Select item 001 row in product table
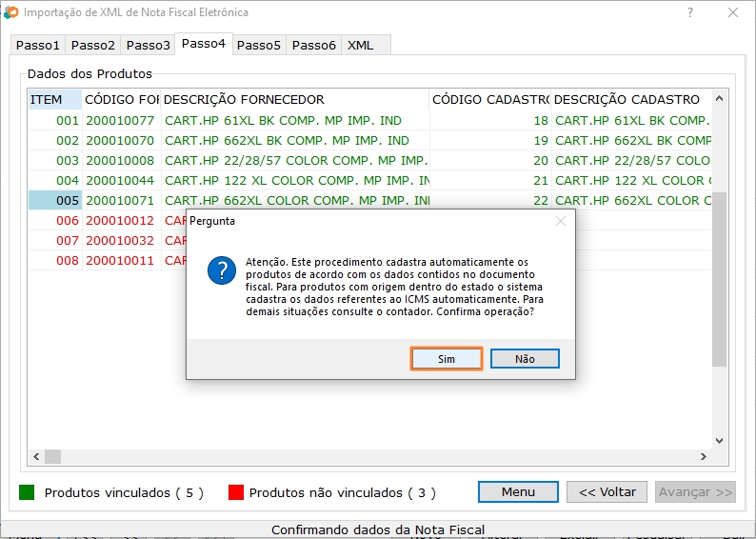The height and width of the screenshot is (539, 756). (x=68, y=121)
